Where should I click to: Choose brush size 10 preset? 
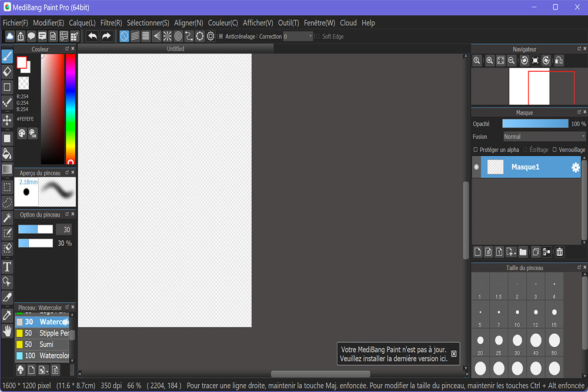(517, 315)
